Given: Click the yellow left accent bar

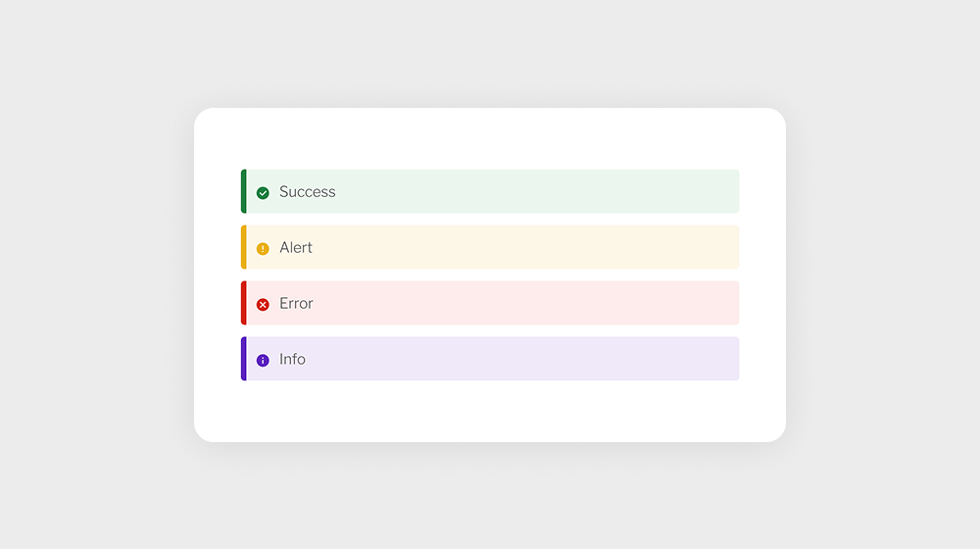Looking at the screenshot, I should coord(244,247).
